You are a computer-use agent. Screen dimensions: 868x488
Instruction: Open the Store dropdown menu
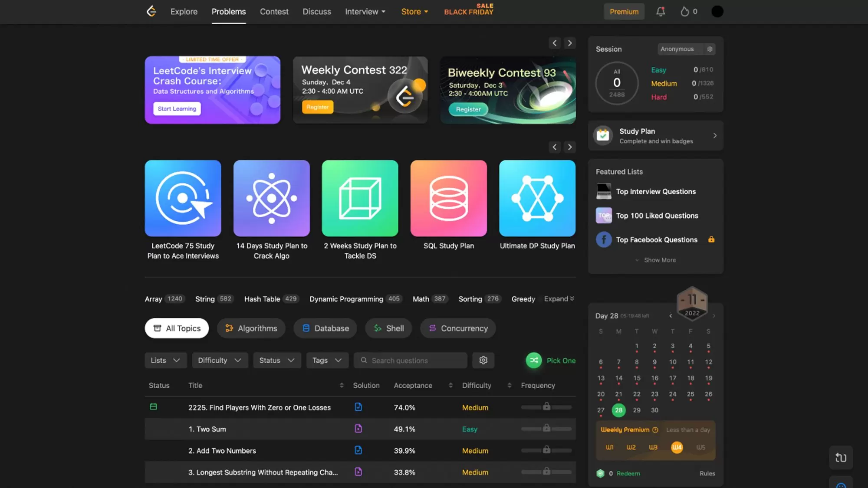[414, 12]
